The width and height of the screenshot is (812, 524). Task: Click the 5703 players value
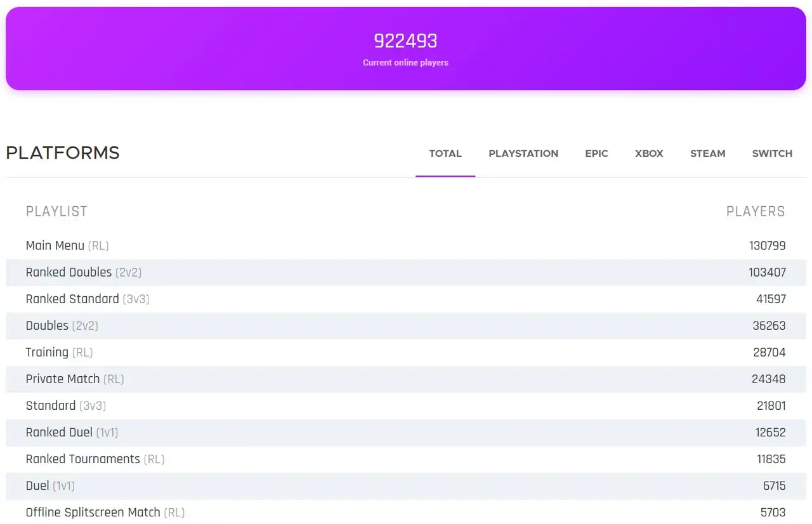tap(773, 512)
